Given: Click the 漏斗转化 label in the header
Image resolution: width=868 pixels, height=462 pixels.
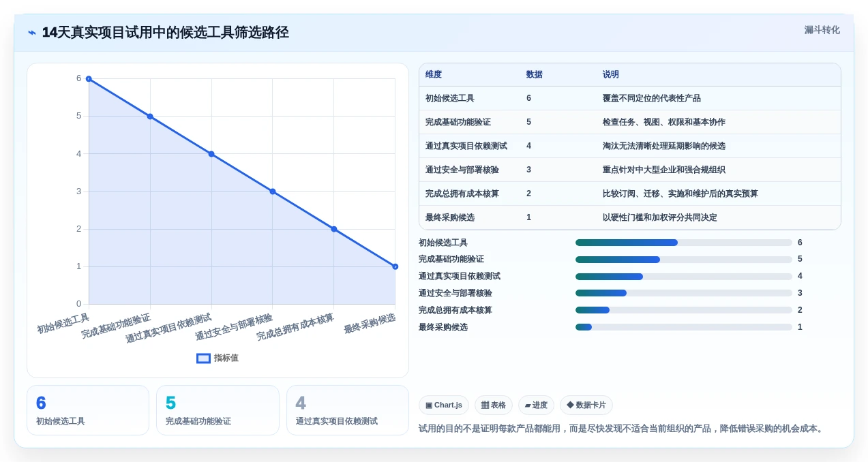Looking at the screenshot, I should pos(822,30).
